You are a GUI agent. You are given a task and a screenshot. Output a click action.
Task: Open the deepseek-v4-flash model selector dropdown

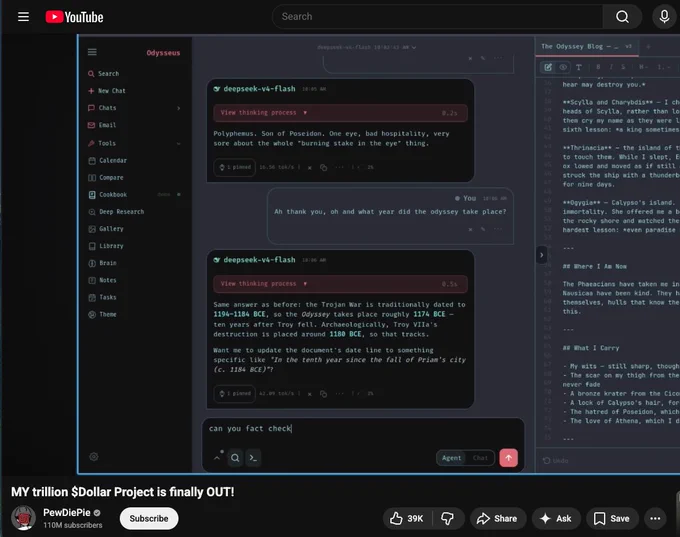pyautogui.click(x=366, y=47)
